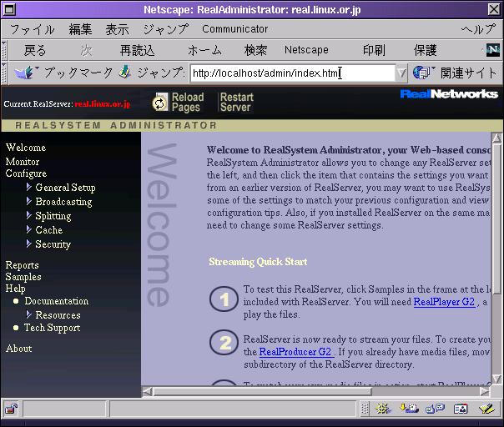Viewport: 504px width, 427px height.
Task: Open the Composer icon in status bar
Action: coord(486,409)
